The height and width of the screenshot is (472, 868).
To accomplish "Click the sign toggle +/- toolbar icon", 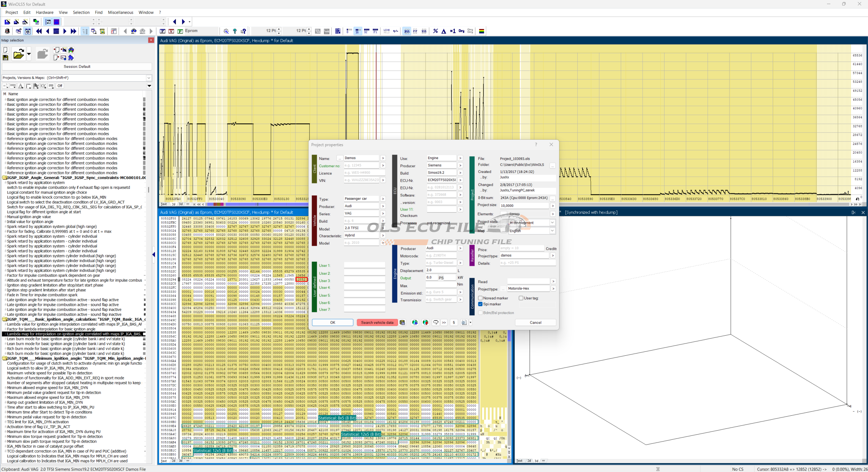I will coord(395,31).
